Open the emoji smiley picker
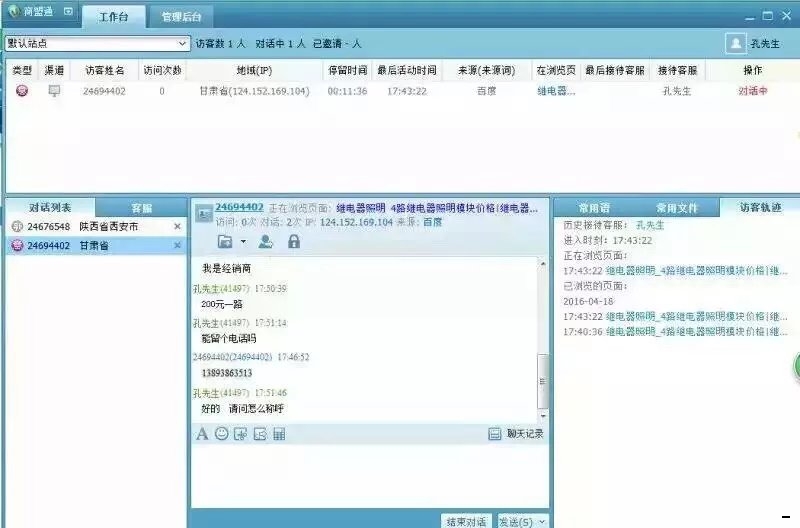This screenshot has width=800, height=528. point(222,434)
